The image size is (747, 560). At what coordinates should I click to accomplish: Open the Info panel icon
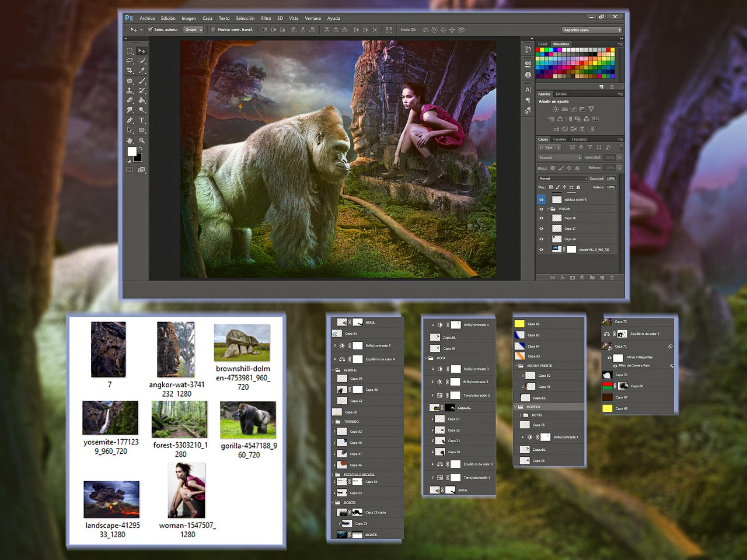pos(528,75)
